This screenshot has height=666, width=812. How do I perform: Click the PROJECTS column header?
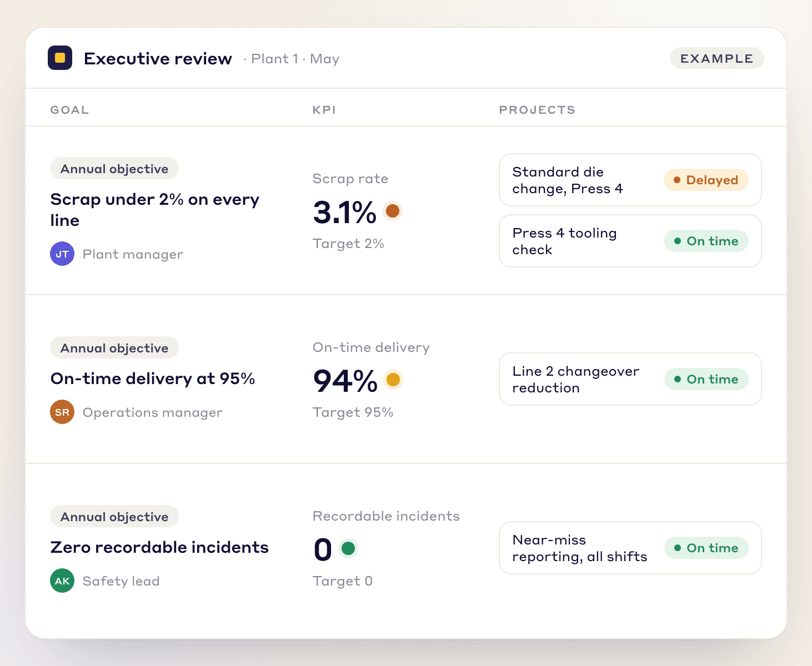coord(537,110)
